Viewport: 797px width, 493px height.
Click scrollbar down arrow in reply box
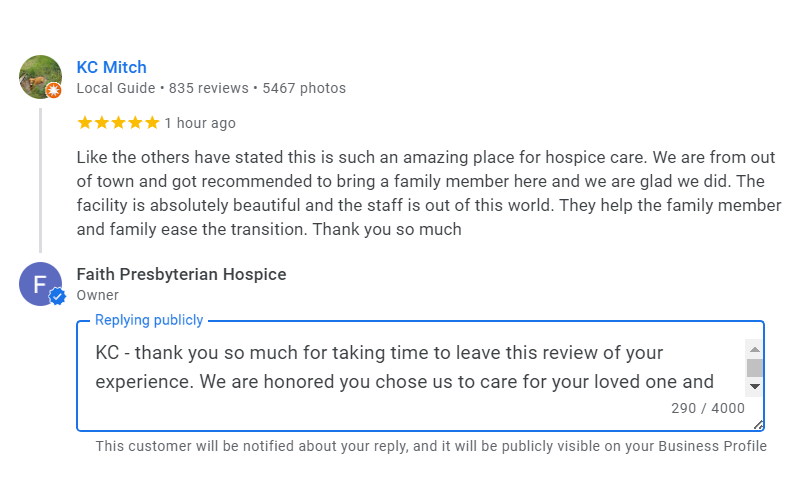[755, 386]
